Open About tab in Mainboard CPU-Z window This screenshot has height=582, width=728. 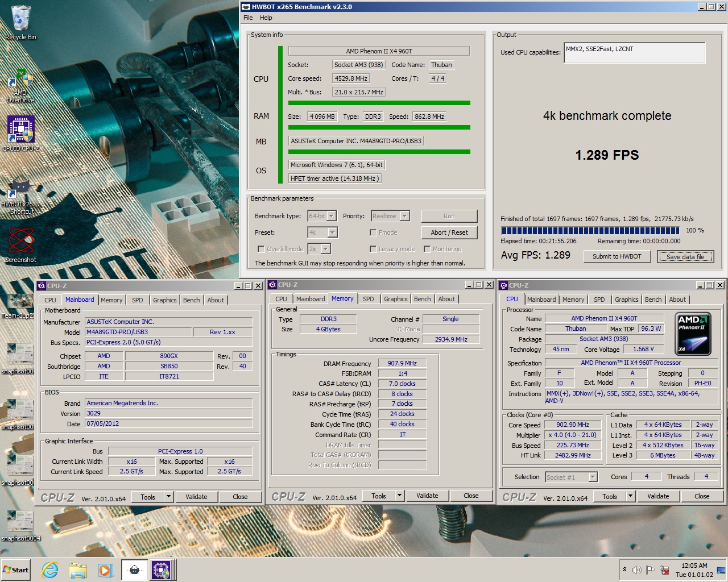[216, 300]
